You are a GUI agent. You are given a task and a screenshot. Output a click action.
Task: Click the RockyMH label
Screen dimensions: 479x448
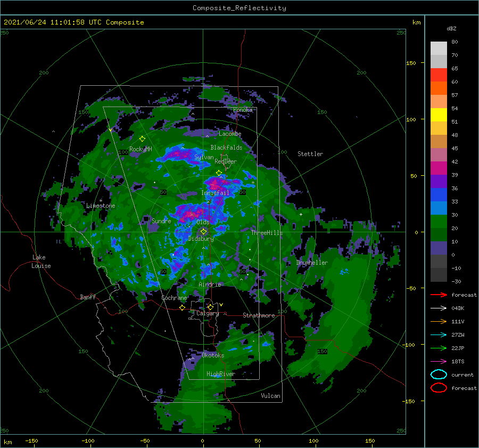click(x=141, y=149)
